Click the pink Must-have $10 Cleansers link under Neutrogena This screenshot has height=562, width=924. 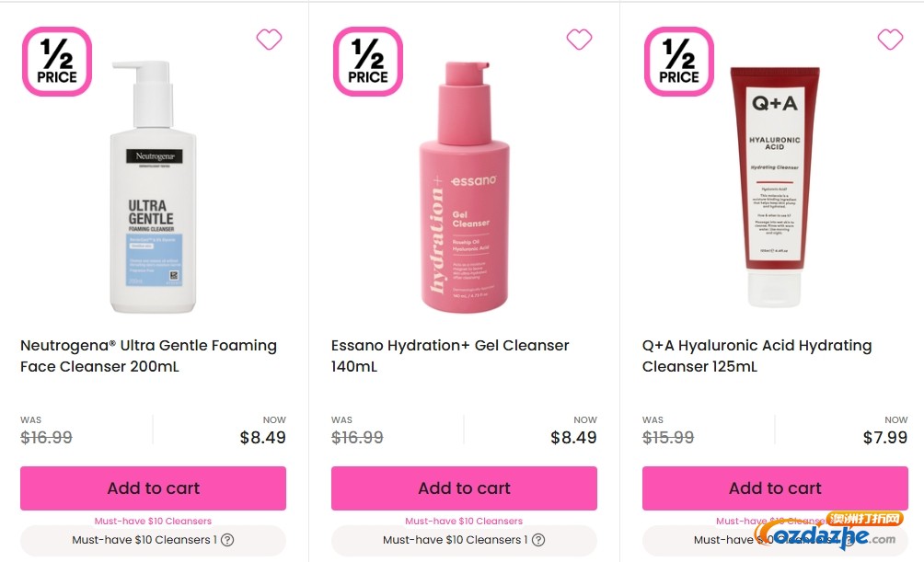point(153,520)
